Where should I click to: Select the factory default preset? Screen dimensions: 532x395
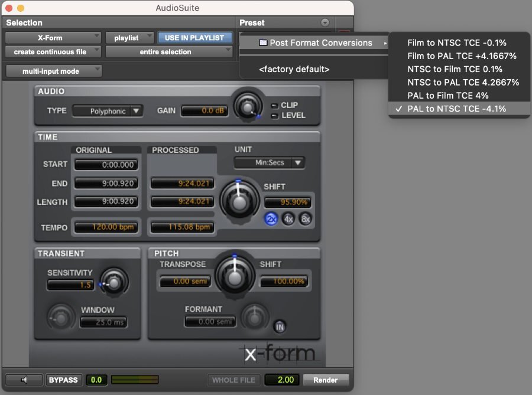point(294,69)
